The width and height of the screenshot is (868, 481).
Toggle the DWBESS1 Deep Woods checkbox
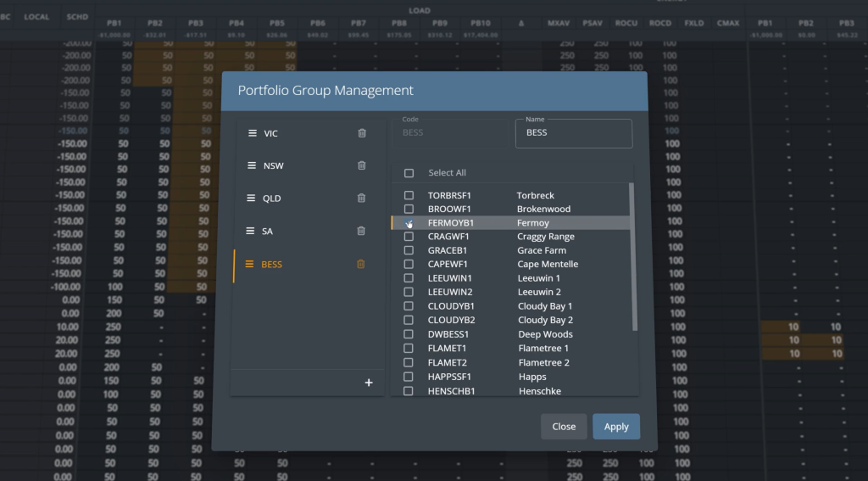pos(409,334)
